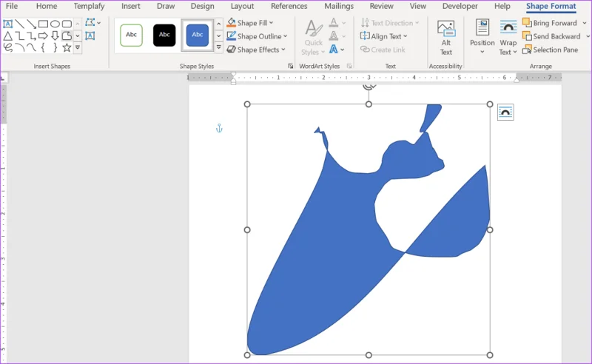
Task: Open Text Direction menu
Action: point(390,23)
